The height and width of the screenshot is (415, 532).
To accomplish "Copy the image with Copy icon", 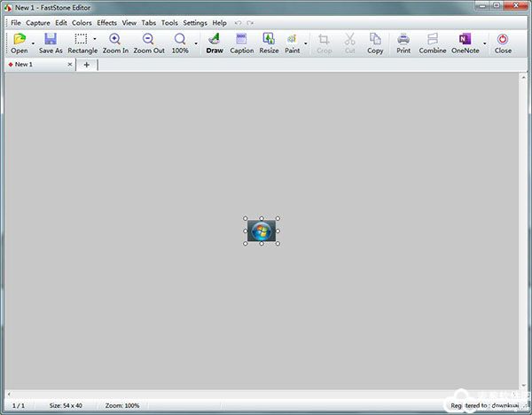I will [x=375, y=40].
